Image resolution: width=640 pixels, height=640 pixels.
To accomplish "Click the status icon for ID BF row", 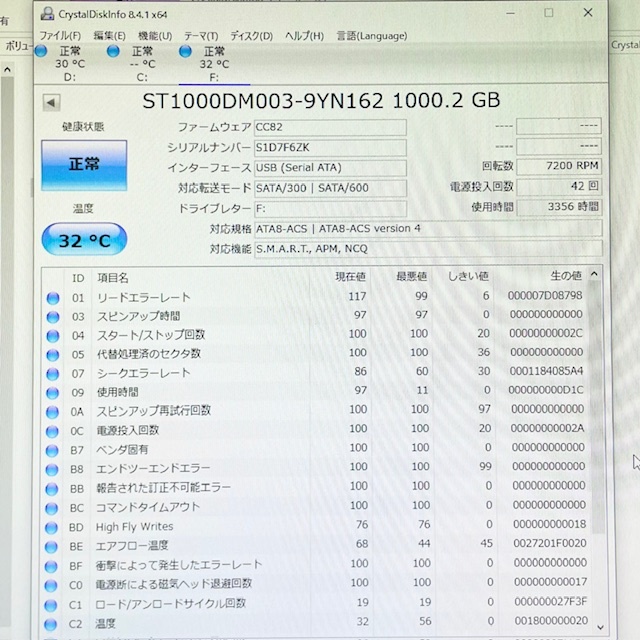I will coord(51,567).
